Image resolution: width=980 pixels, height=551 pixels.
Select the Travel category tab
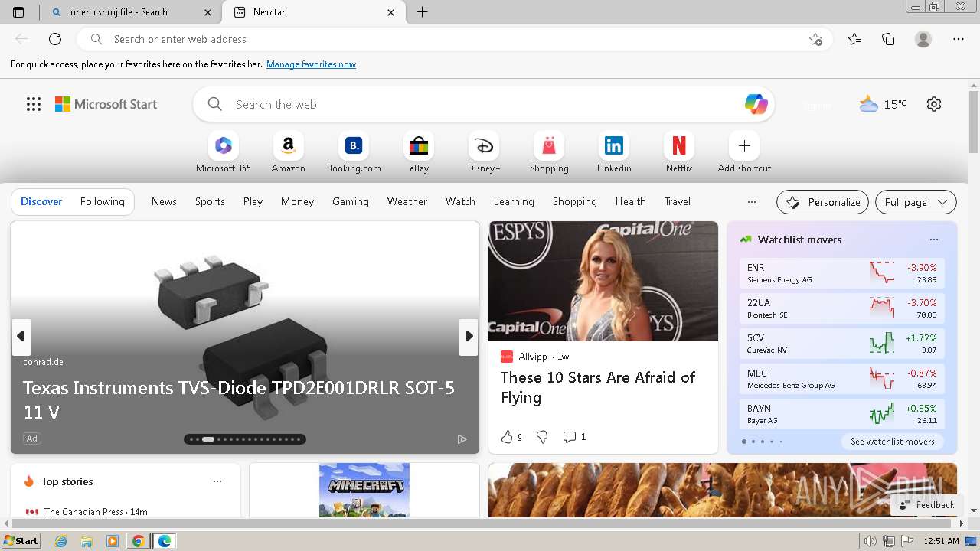point(678,201)
